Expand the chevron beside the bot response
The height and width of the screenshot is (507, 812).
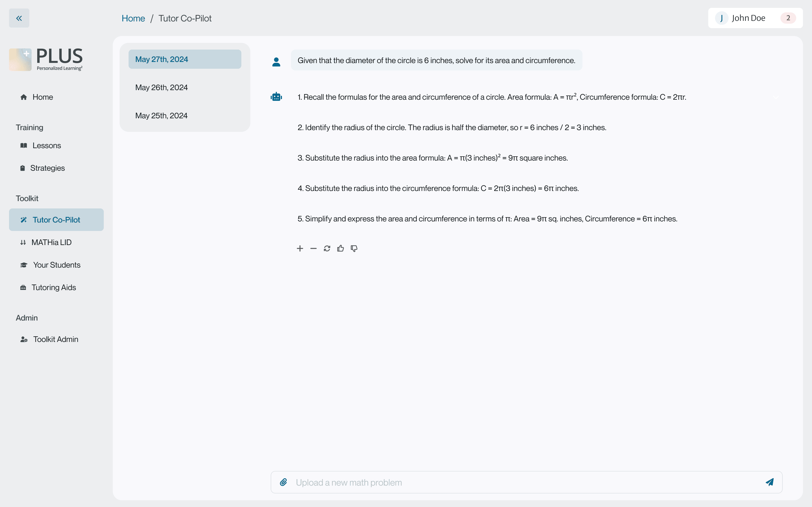[x=775, y=97]
